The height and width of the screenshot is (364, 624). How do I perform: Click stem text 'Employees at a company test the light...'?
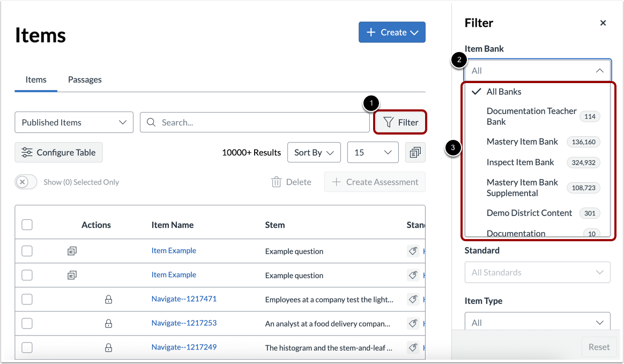click(x=329, y=300)
